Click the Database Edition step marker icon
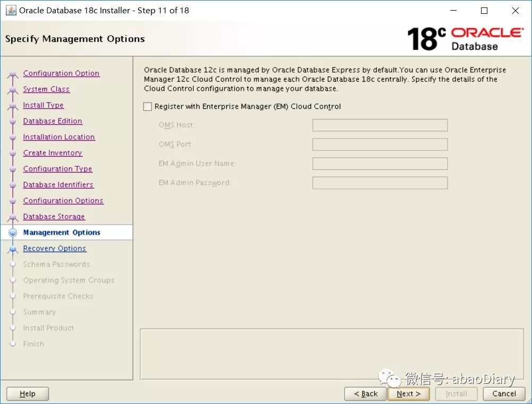532x404 pixels. click(x=13, y=122)
